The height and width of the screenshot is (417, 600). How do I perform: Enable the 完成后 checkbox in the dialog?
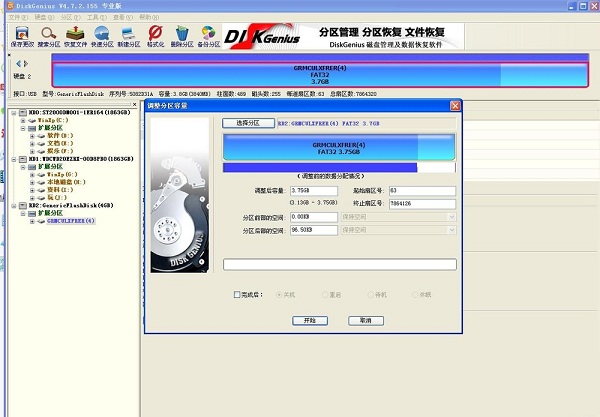pos(236,294)
